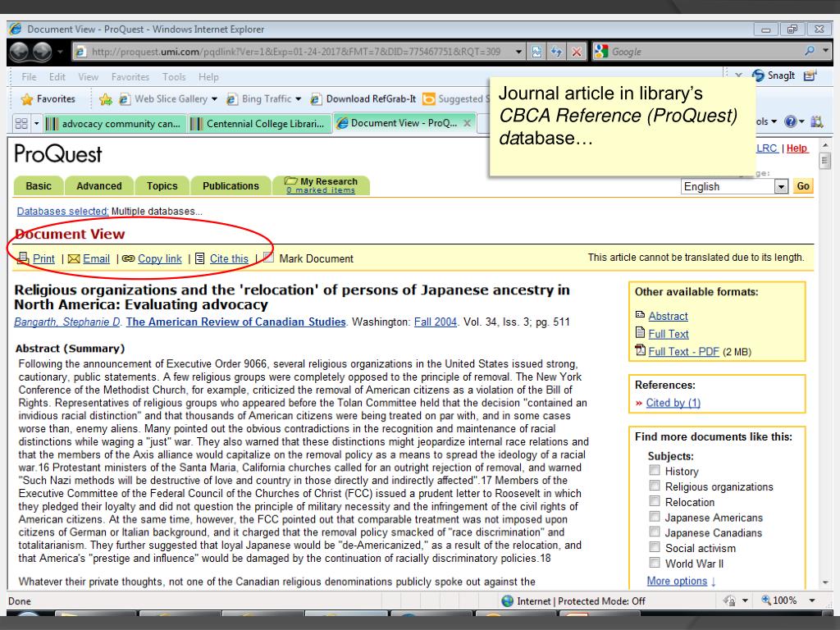Click the envelope icon beside Email

[x=74, y=258]
